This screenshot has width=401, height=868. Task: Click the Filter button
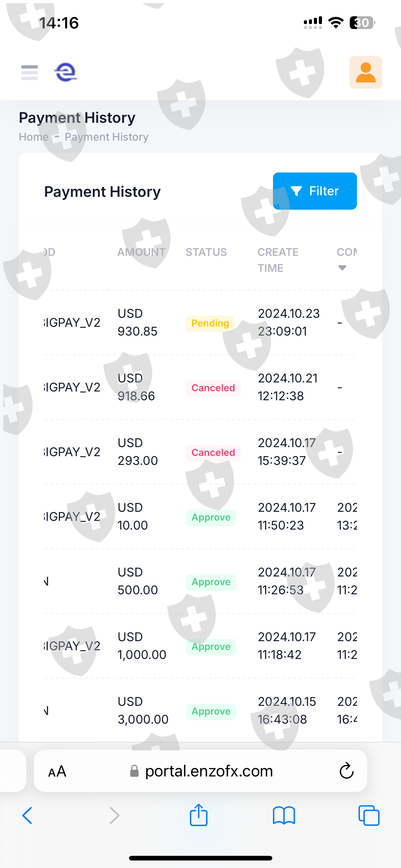(x=314, y=191)
